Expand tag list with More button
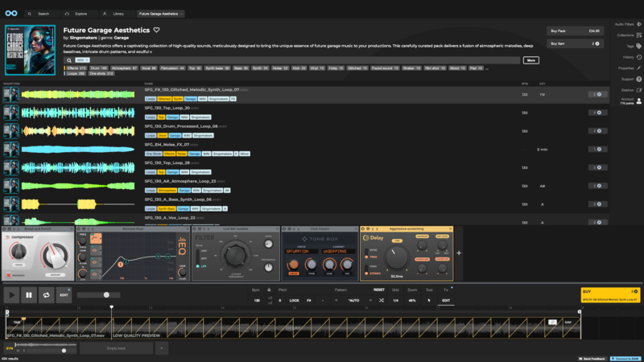Viewport: 644px width, 362px height. 530,60
